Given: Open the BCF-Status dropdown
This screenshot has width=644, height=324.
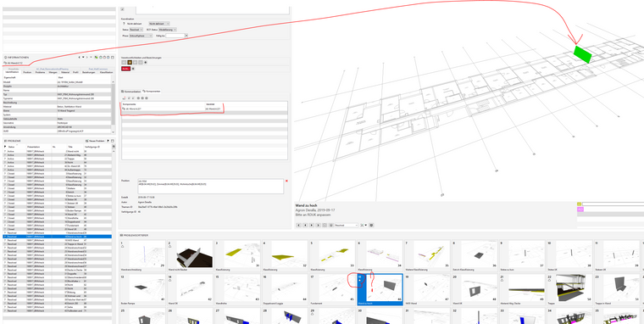Looking at the screenshot, I should click(x=168, y=30).
